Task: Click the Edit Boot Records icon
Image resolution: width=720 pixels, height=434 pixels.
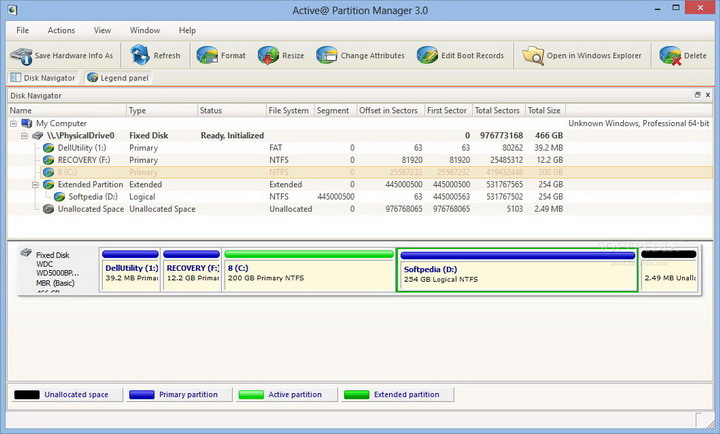Action: tap(428, 56)
